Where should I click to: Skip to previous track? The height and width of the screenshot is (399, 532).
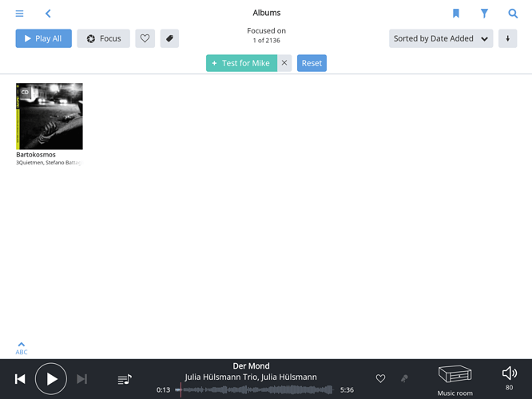point(20,379)
